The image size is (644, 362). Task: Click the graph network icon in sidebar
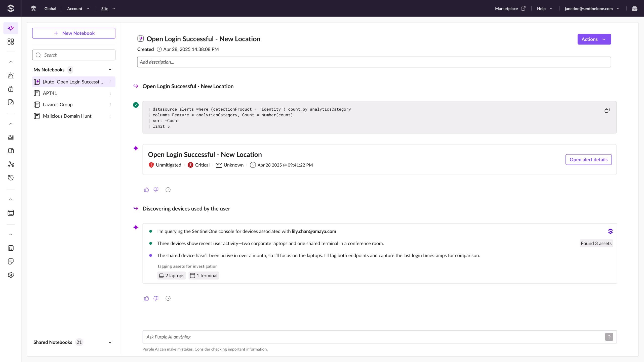(11, 164)
